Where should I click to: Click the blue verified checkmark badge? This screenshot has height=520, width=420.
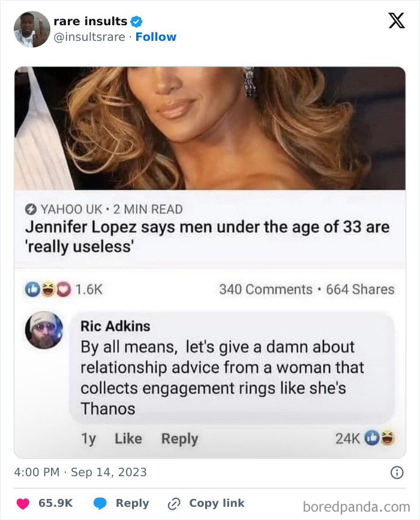136,22
